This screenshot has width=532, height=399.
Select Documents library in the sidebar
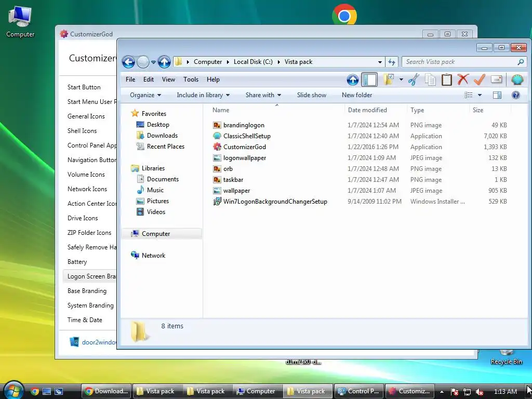tap(163, 179)
